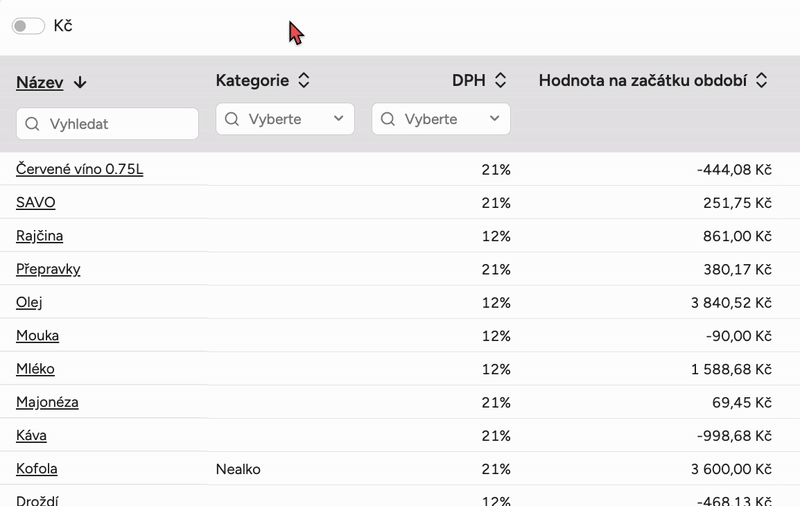This screenshot has height=506, width=800.
Task: Open the Přepravky item link
Action: pos(48,269)
